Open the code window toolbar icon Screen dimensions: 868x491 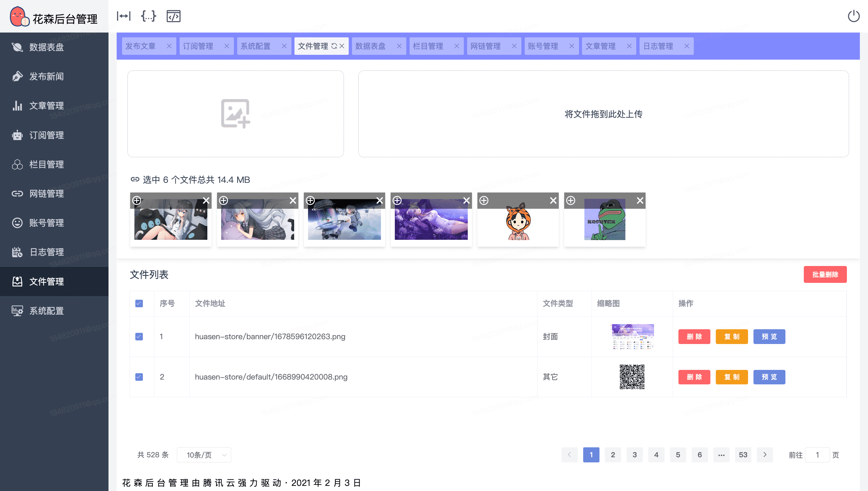173,16
